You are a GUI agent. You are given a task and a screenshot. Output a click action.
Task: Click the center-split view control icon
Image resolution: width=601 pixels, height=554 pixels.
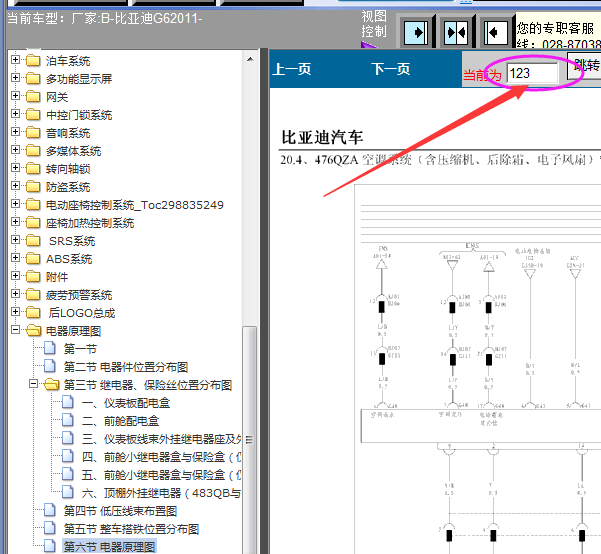coord(456,33)
